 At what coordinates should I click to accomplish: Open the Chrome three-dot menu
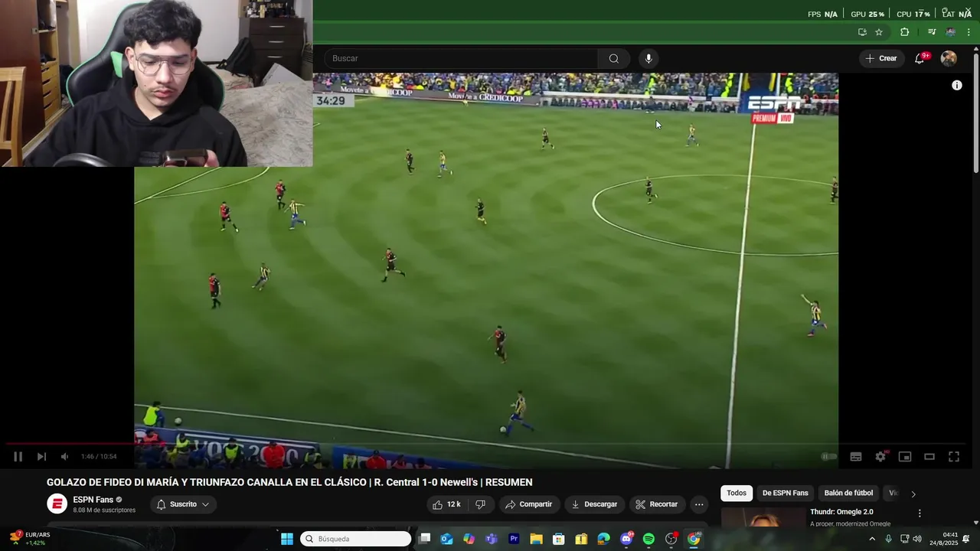point(969,32)
